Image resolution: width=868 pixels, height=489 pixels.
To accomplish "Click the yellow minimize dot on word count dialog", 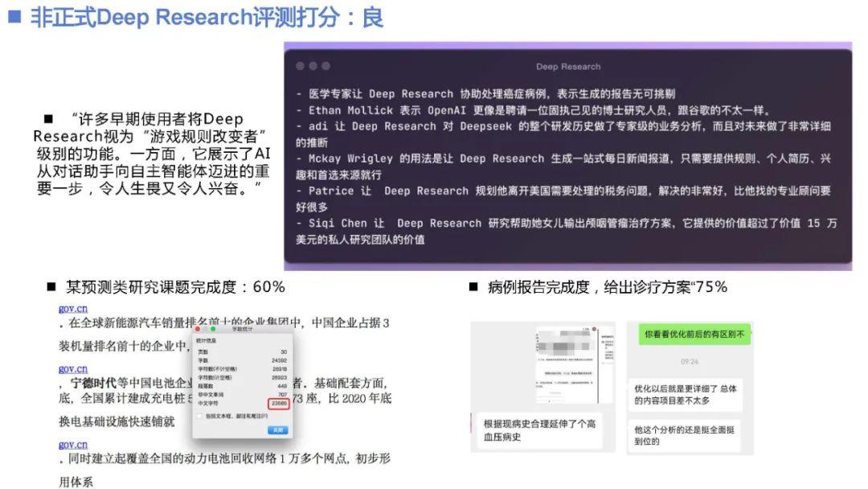I will [205, 329].
